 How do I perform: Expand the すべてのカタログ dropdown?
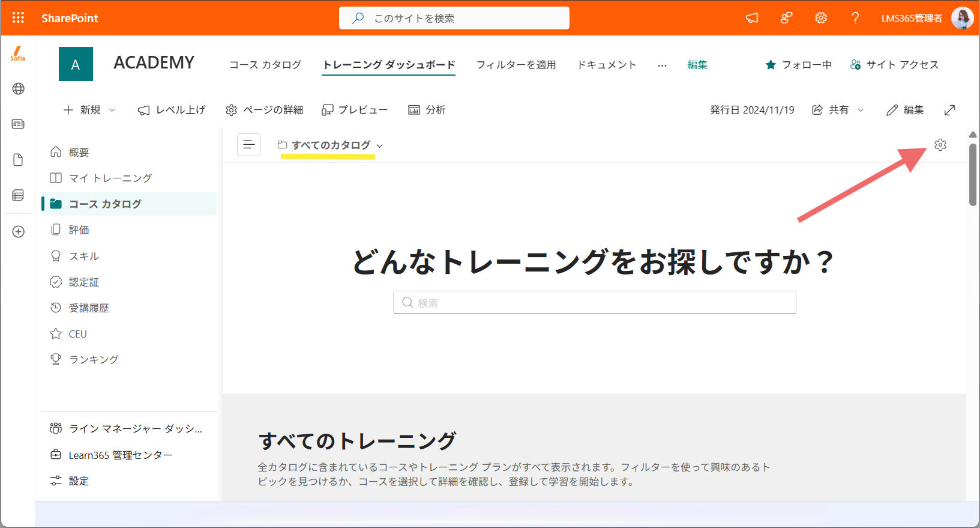[330, 145]
